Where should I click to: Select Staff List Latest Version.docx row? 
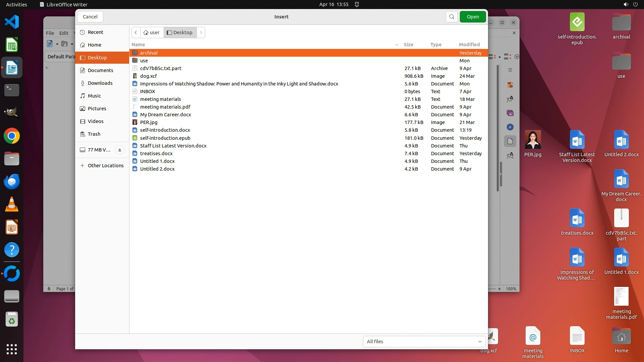tap(173, 146)
